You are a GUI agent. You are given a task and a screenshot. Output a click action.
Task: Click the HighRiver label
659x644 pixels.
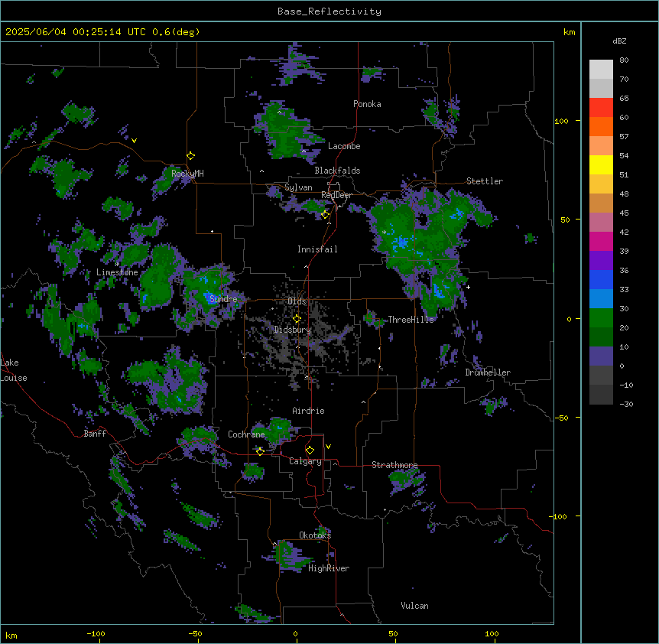(329, 568)
